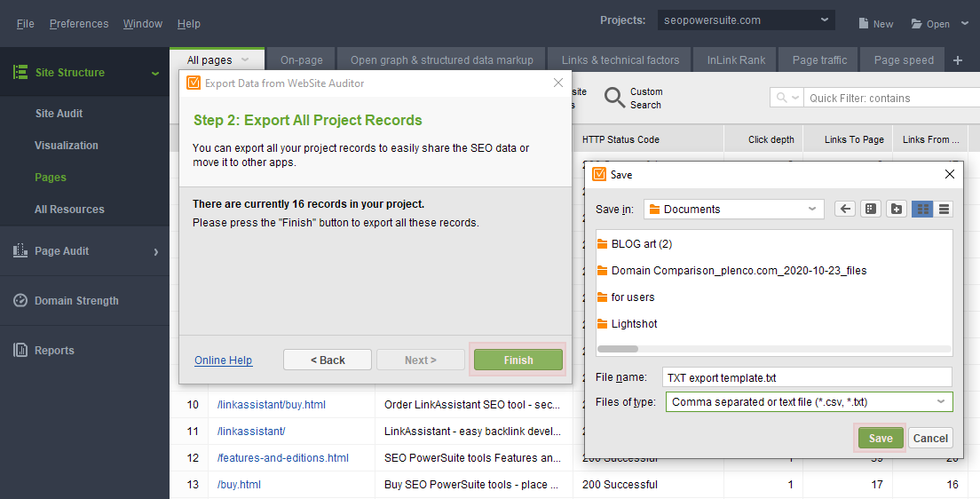
Task: Click the Back button in wizard
Action: pyautogui.click(x=328, y=360)
